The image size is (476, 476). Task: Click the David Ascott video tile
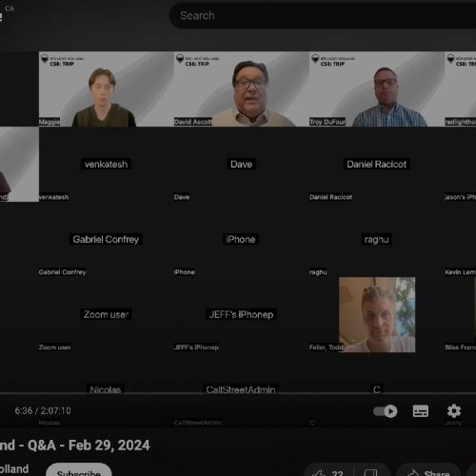pos(242,89)
